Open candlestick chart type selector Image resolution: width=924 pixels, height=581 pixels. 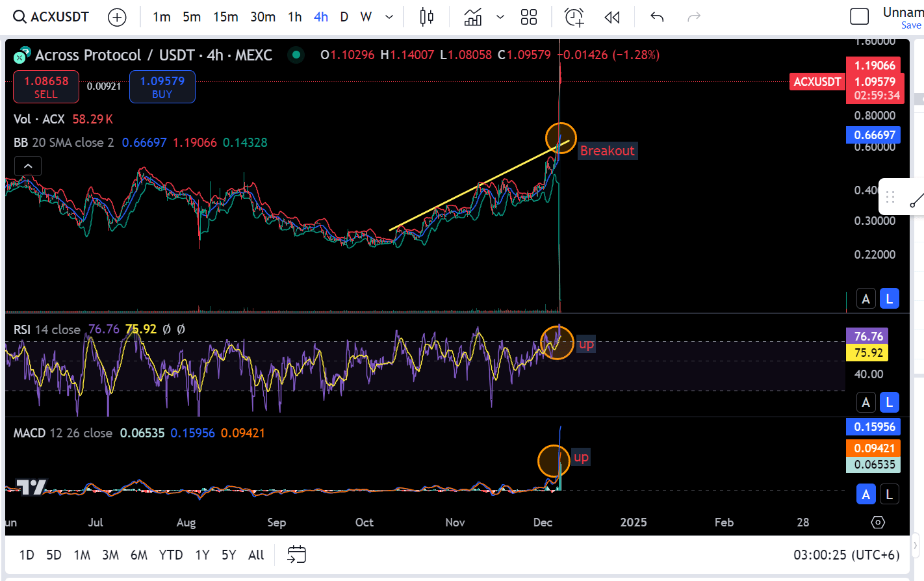click(x=426, y=17)
